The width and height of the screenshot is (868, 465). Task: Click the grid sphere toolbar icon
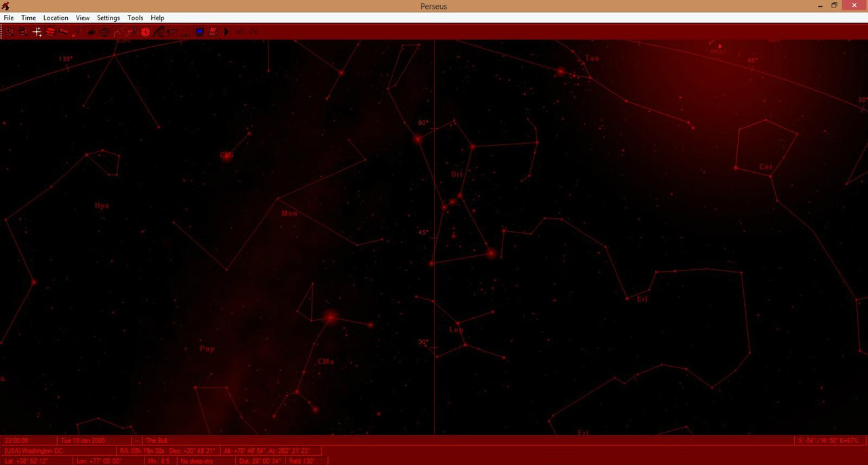104,32
